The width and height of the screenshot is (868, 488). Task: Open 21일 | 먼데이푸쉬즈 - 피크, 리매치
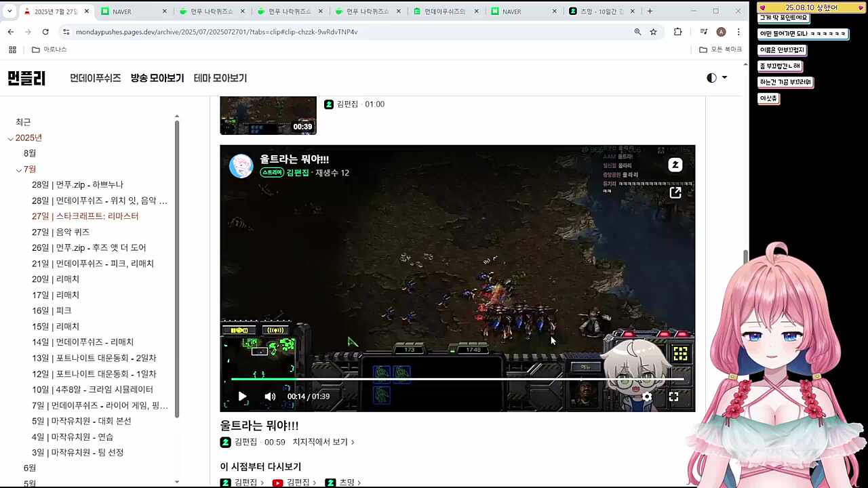[x=93, y=263]
